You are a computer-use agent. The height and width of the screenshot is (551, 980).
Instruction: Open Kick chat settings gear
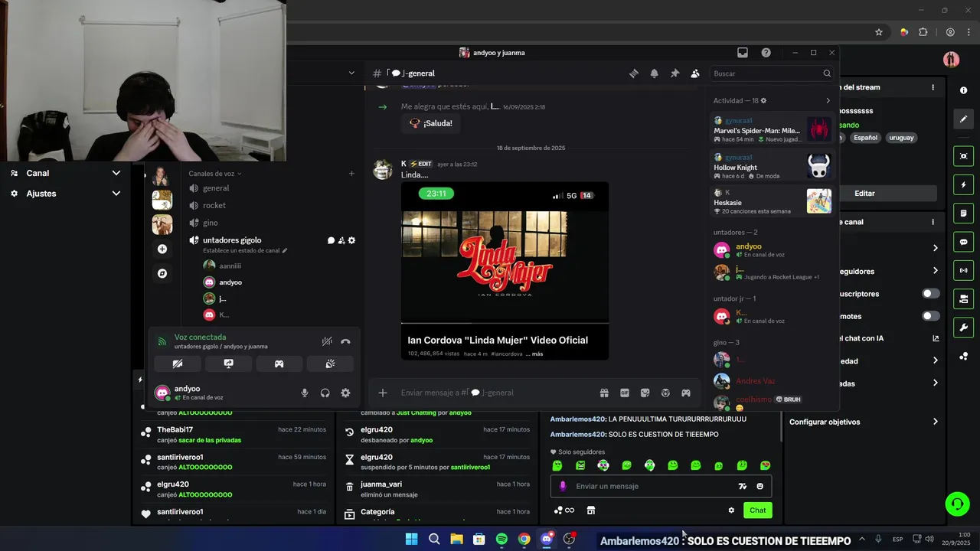(731, 510)
